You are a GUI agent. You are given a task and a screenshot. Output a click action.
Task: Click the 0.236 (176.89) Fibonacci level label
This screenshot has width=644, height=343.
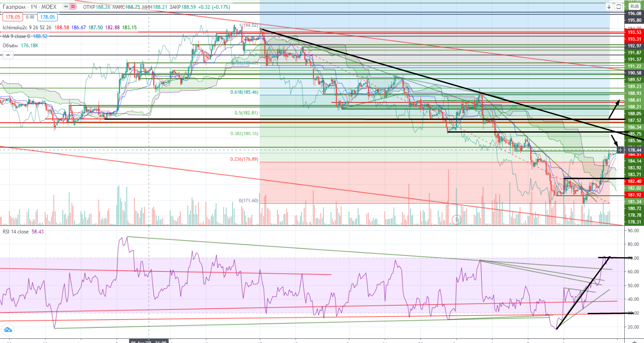pos(244,159)
